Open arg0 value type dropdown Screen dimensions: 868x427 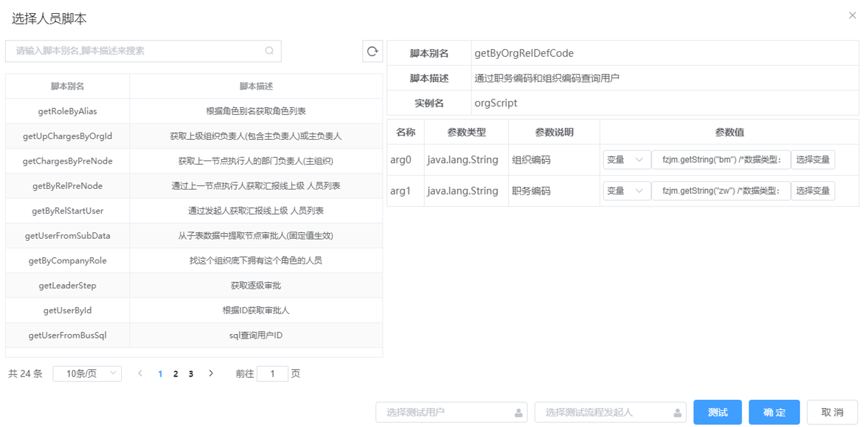[x=626, y=160]
